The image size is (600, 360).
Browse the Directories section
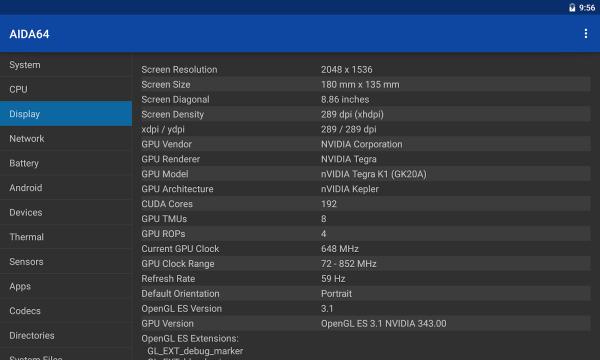66,336
